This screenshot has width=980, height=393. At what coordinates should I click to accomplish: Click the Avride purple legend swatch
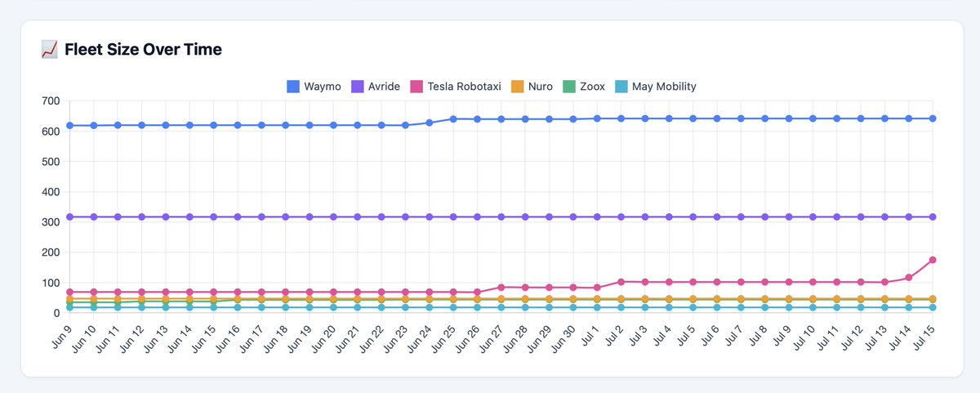click(x=358, y=86)
